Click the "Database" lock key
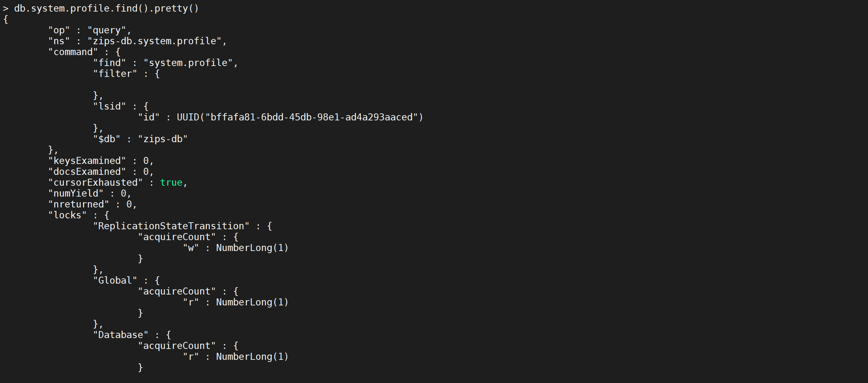This screenshot has height=383, width=868. (x=121, y=335)
